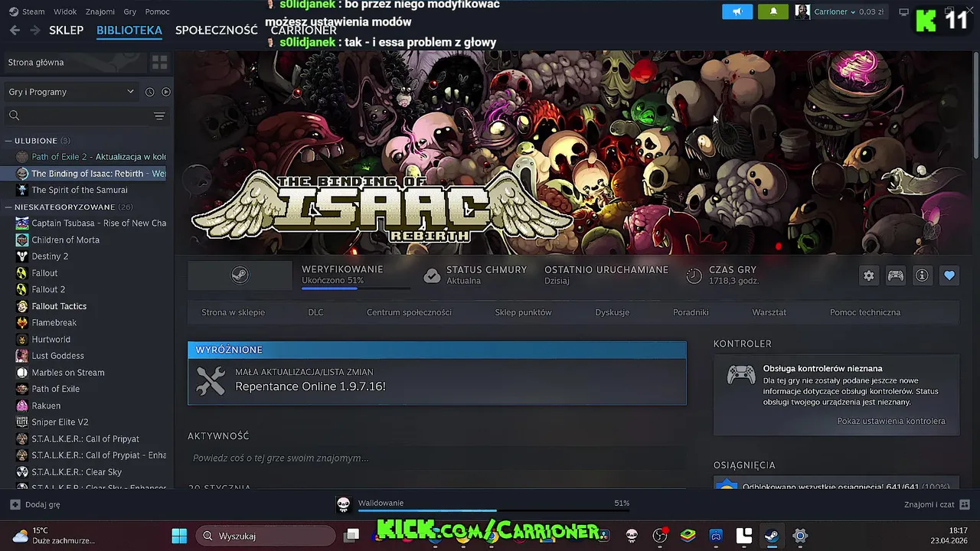Open the Gry menu
Screen dimensions: 980x551
(130, 11)
